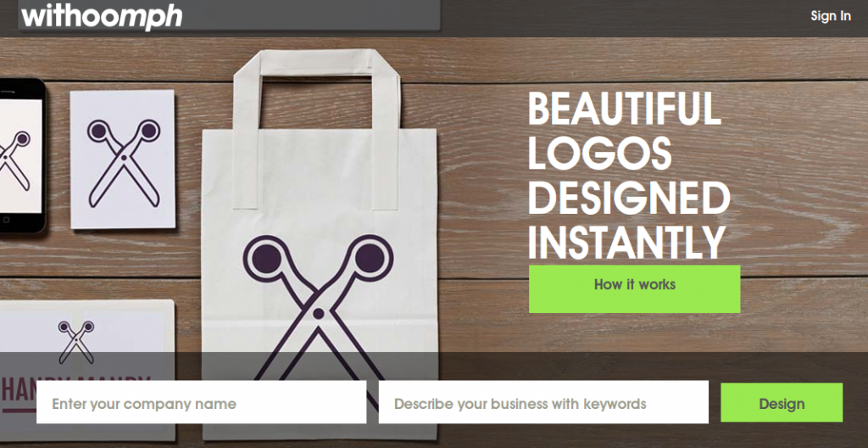The height and width of the screenshot is (448, 868).
Task: Click the small scissors logo on the business card
Action: [76, 342]
